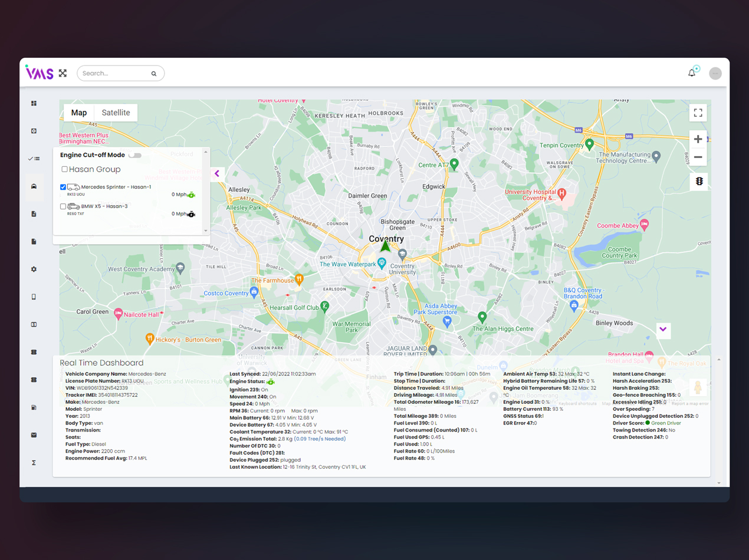Zoom out on the map

click(698, 157)
